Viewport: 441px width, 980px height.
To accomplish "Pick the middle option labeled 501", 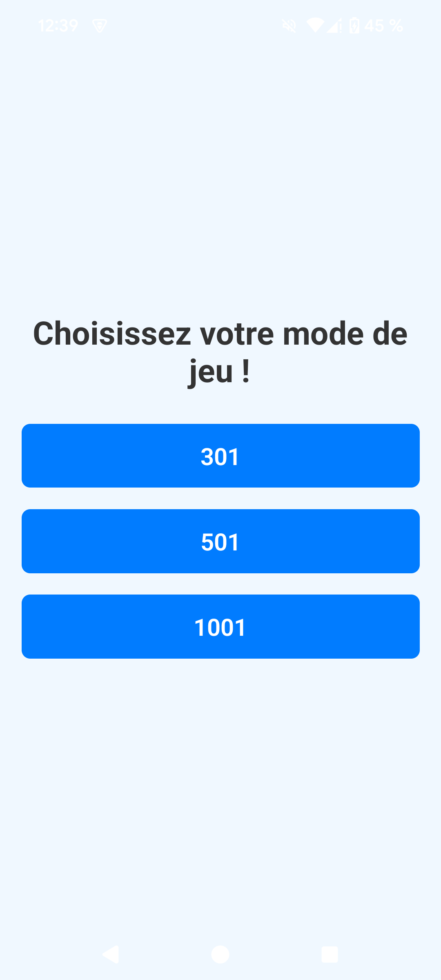I will pyautogui.click(x=220, y=541).
